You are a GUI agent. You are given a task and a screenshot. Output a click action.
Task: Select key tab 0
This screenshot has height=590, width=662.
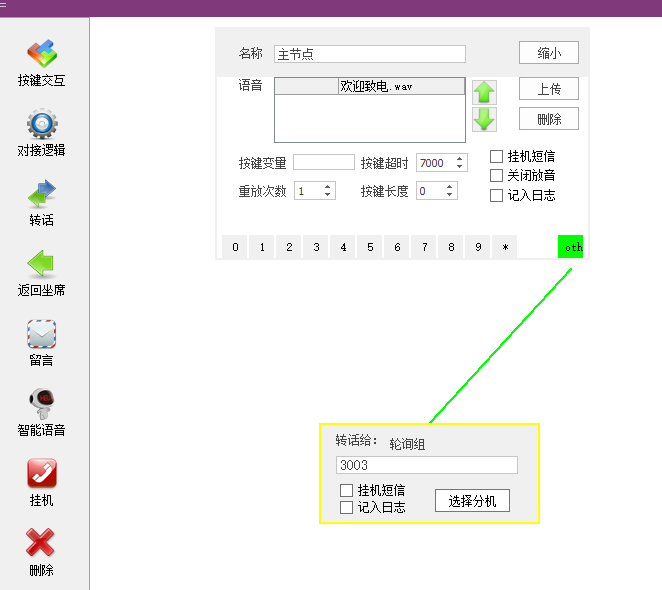235,247
